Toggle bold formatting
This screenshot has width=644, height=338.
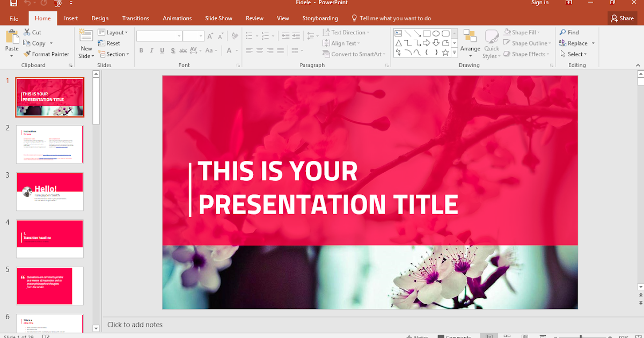(141, 50)
